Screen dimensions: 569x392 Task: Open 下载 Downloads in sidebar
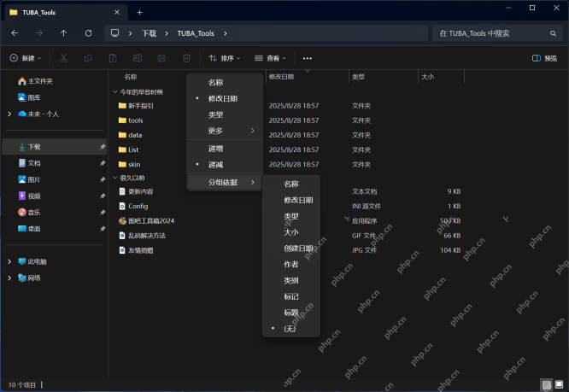point(55,147)
